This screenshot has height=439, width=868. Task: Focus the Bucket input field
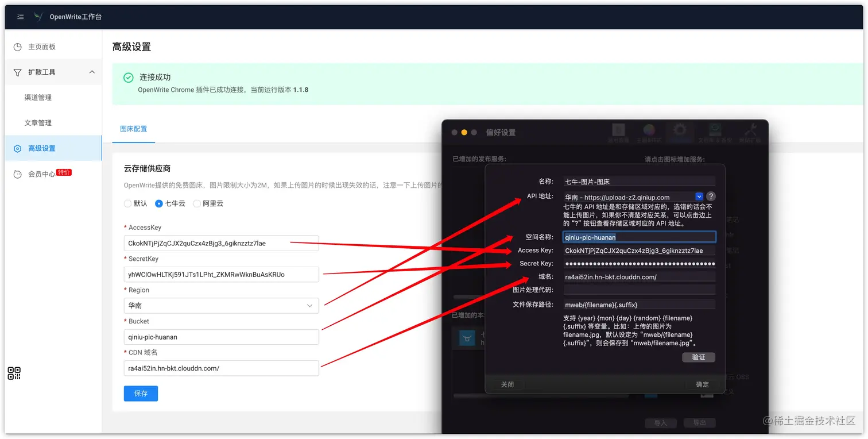(x=221, y=337)
